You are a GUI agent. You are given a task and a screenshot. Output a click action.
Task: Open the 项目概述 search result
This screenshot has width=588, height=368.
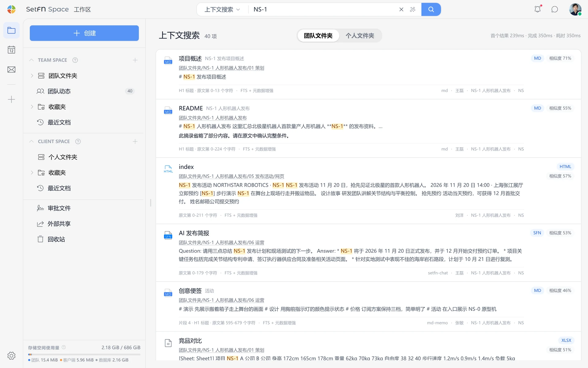pyautogui.click(x=190, y=58)
